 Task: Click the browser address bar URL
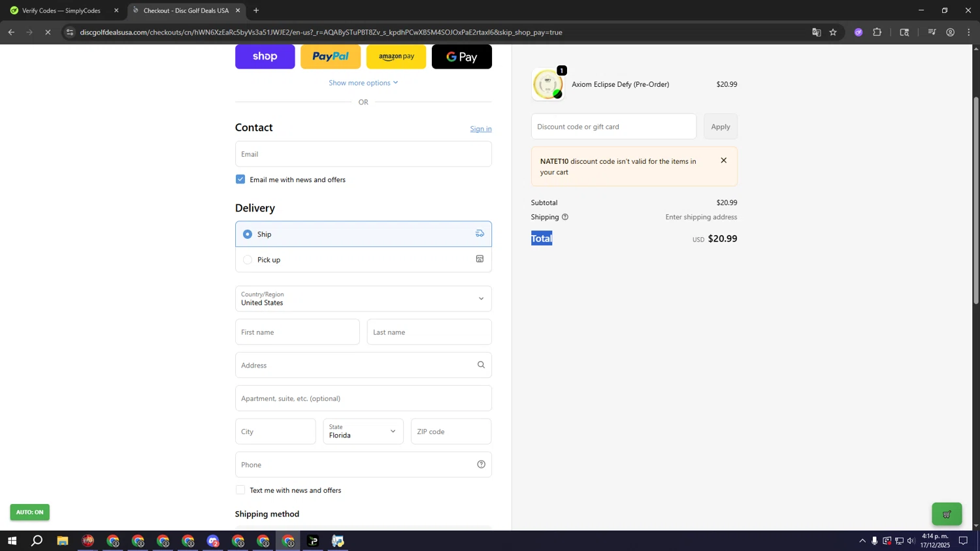[x=321, y=32]
